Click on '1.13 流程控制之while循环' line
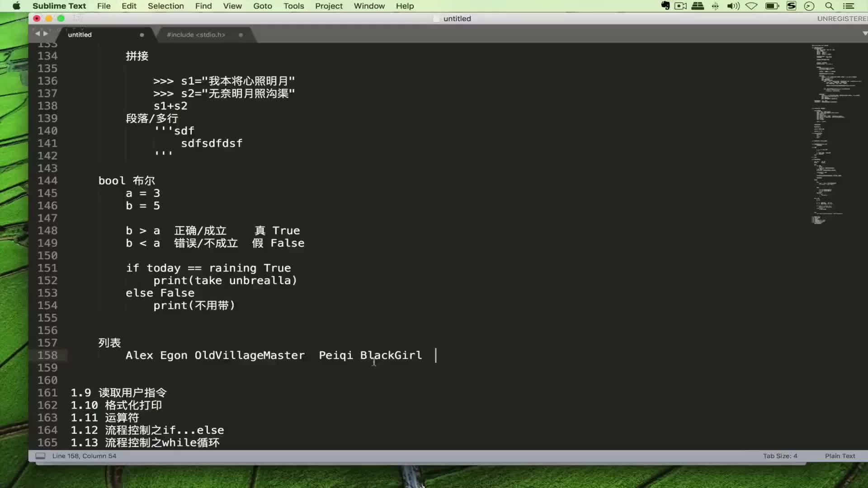Viewport: 868px width, 488px height. tap(145, 443)
